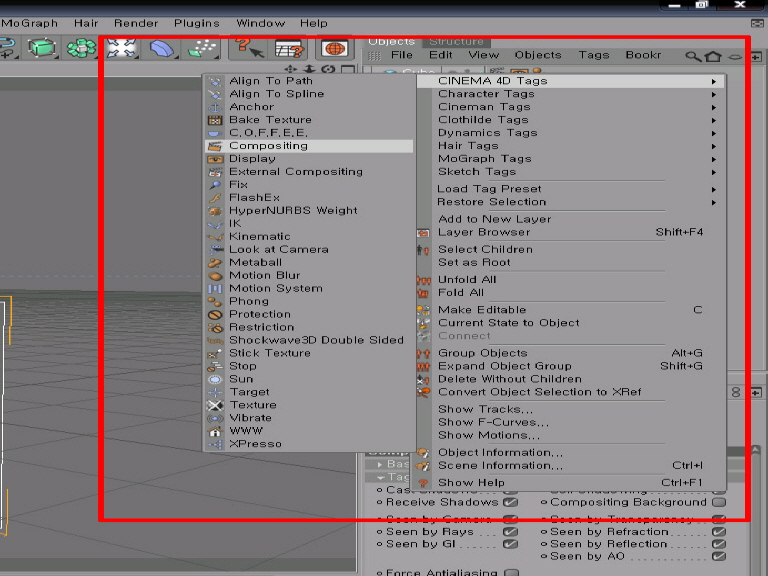Open Load Tag Preset submenu

571,189
